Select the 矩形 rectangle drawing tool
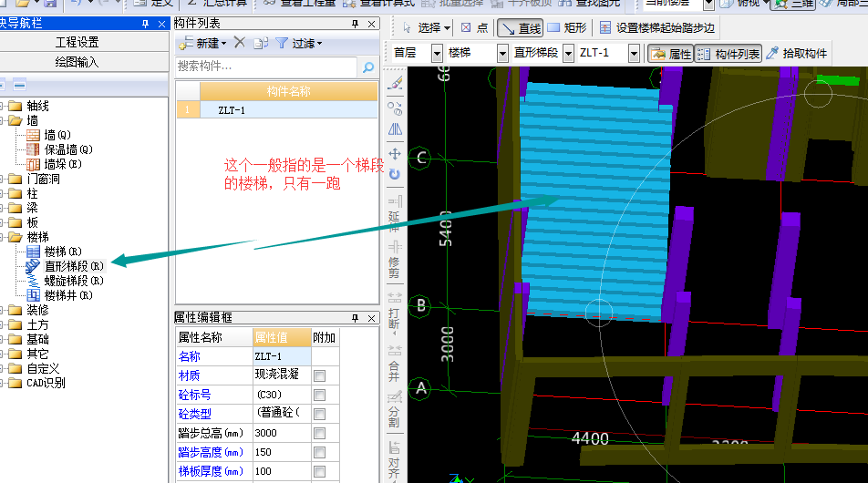The image size is (868, 483). coord(567,27)
